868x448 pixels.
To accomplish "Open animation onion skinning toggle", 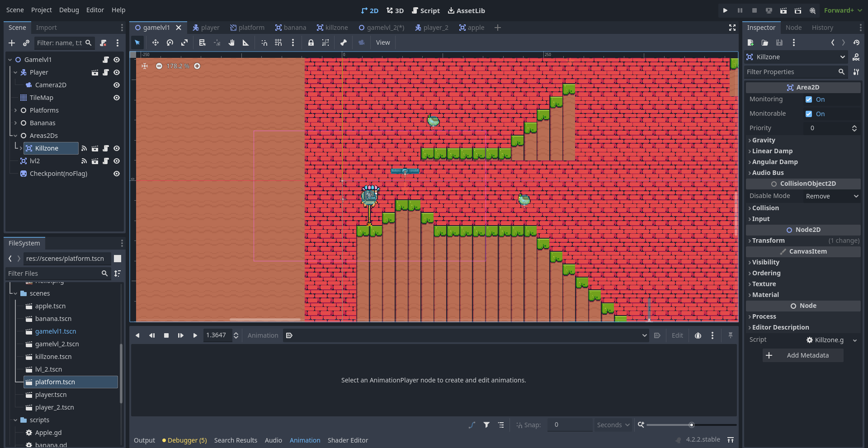I will [x=698, y=335].
